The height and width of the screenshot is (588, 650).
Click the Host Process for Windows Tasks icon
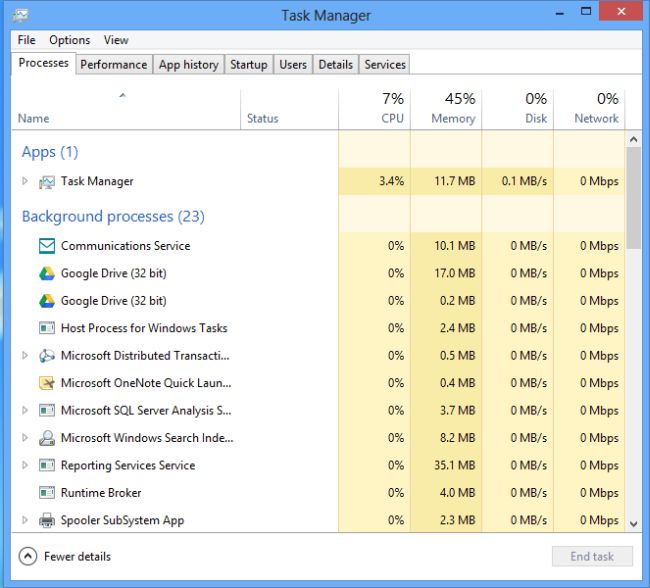click(47, 328)
